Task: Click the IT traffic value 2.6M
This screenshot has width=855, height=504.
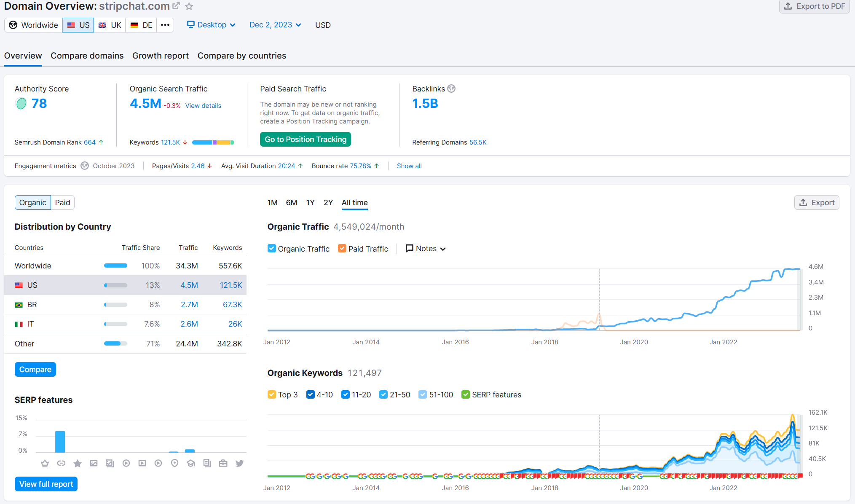Action: (x=189, y=324)
